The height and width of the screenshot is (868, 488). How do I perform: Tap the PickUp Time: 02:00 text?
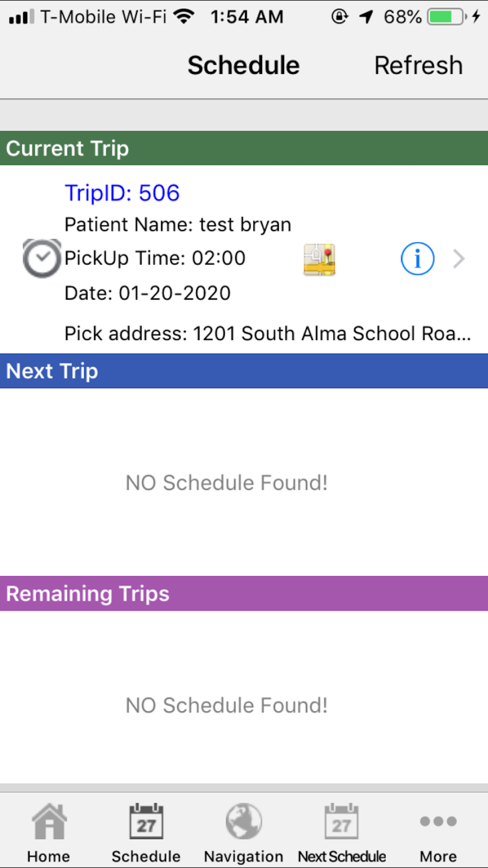click(x=155, y=258)
